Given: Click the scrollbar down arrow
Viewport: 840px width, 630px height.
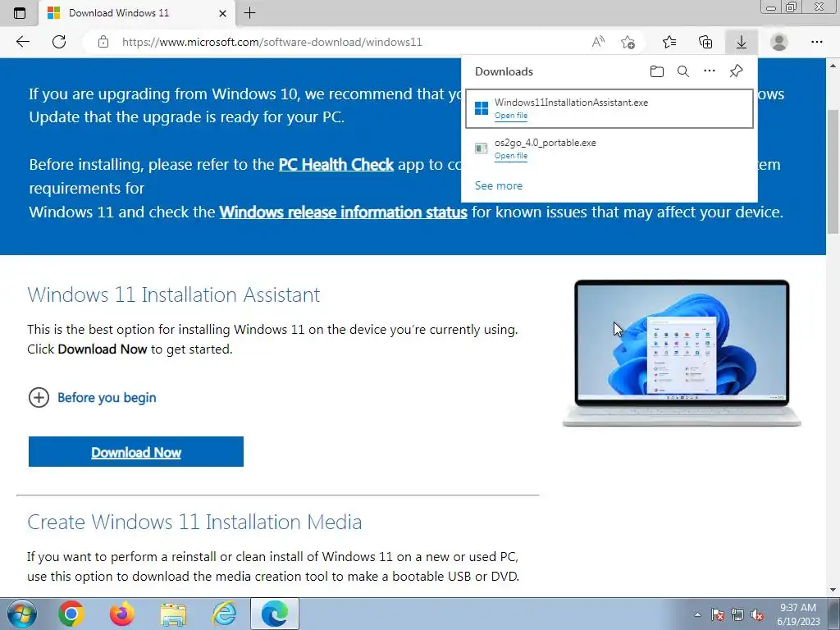Looking at the screenshot, I should click(x=833, y=590).
